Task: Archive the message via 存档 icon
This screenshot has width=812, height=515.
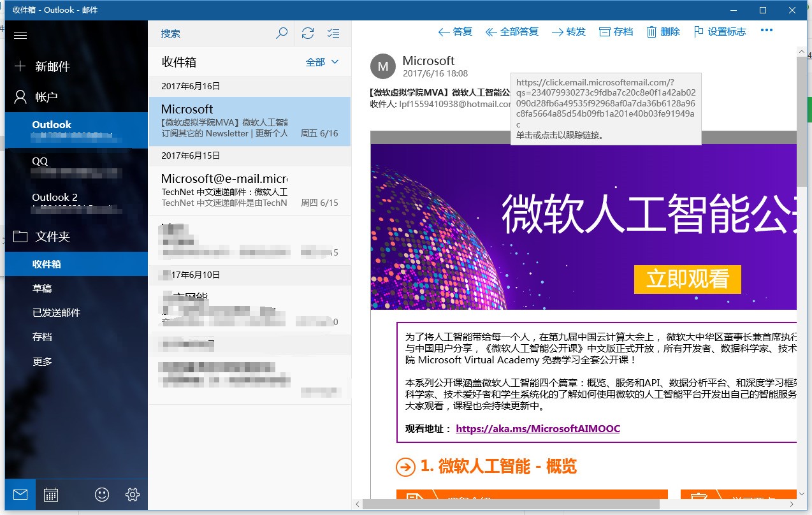Action: tap(616, 31)
